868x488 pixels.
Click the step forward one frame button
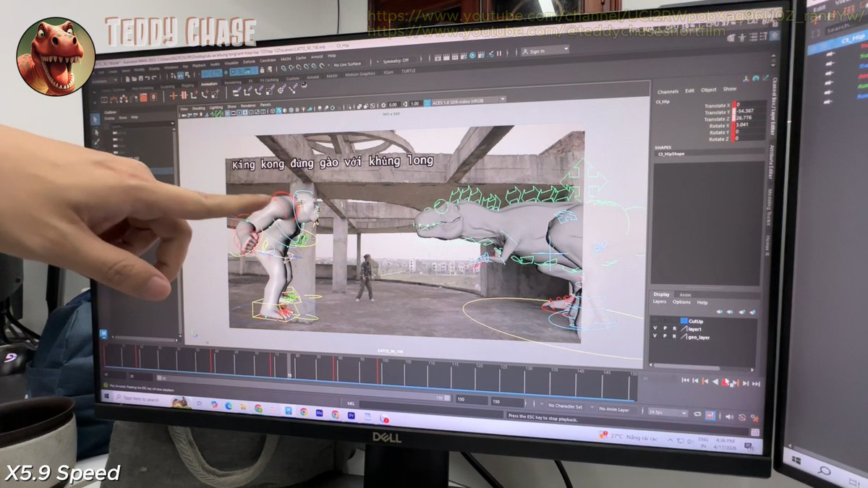click(746, 383)
